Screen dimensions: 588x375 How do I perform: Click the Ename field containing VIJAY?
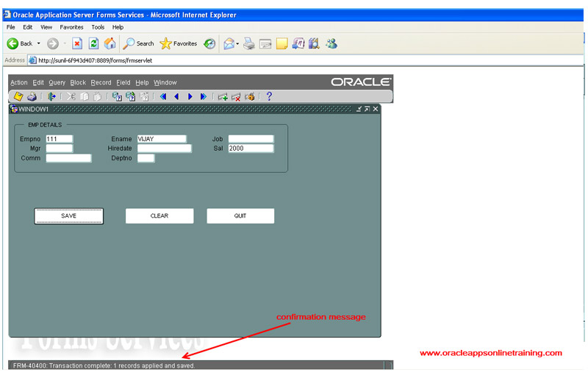[x=162, y=139]
